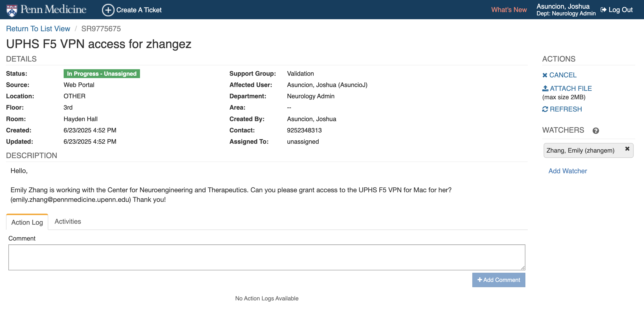Click the Zhang, Emily (zhangem) watcher name

click(580, 150)
